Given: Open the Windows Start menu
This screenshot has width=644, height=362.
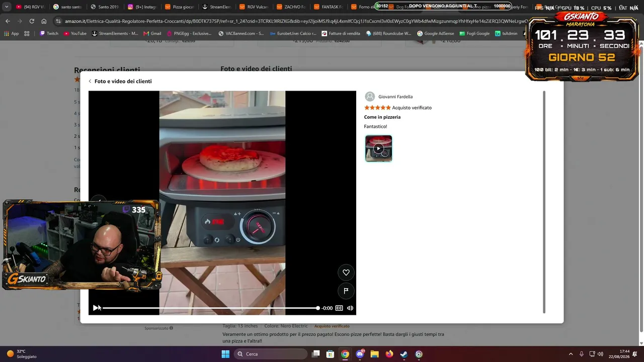Looking at the screenshot, I should [x=225, y=354].
